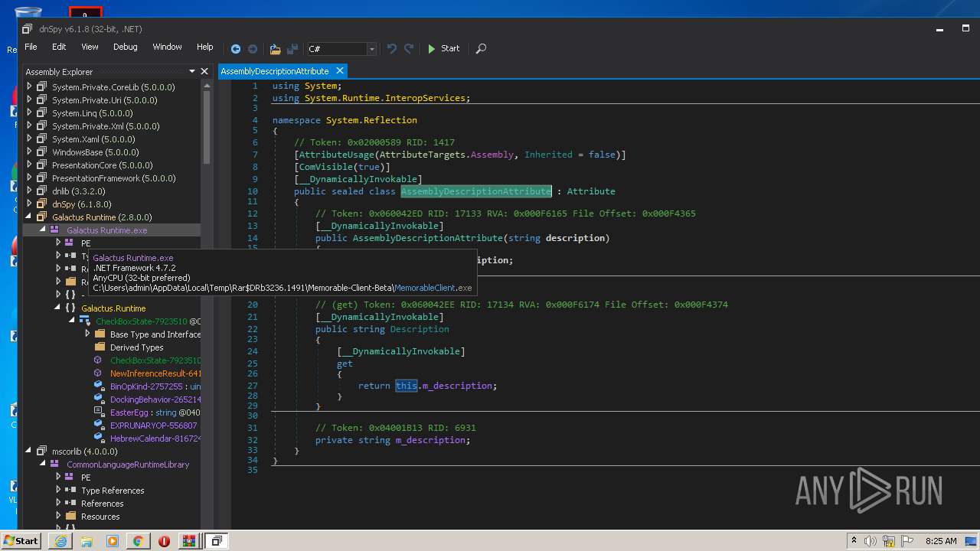Select the NewInferenceResult method node
Image resolution: width=980 pixels, height=551 pixels.
tap(155, 373)
